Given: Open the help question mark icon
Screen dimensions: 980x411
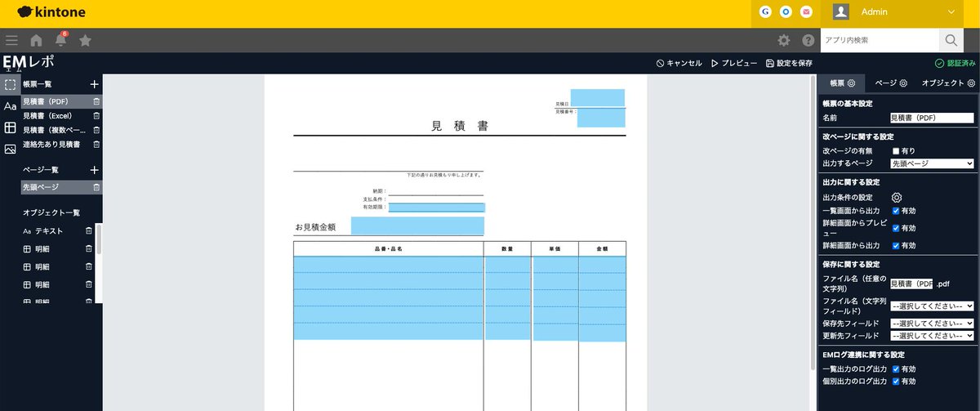Looking at the screenshot, I should point(808,40).
